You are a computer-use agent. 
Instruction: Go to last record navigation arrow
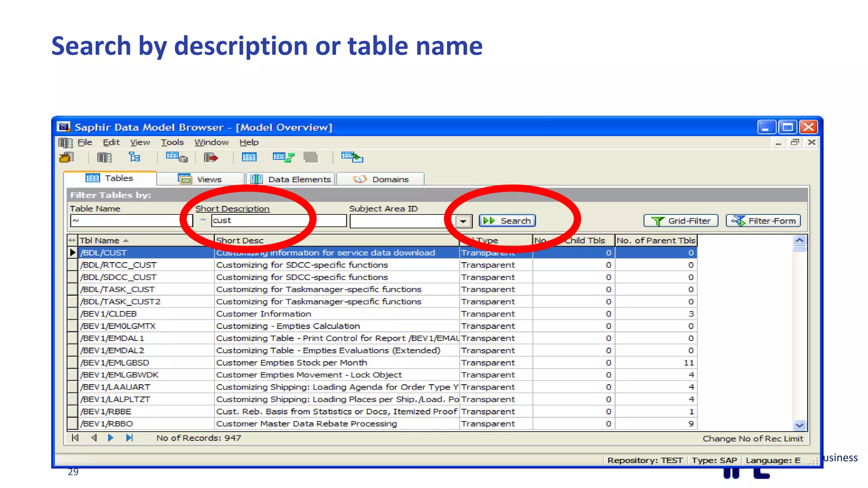tap(129, 438)
